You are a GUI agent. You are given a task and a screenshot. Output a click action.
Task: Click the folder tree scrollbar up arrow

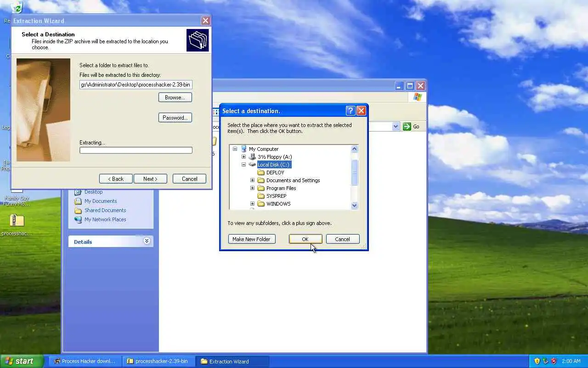(x=354, y=149)
